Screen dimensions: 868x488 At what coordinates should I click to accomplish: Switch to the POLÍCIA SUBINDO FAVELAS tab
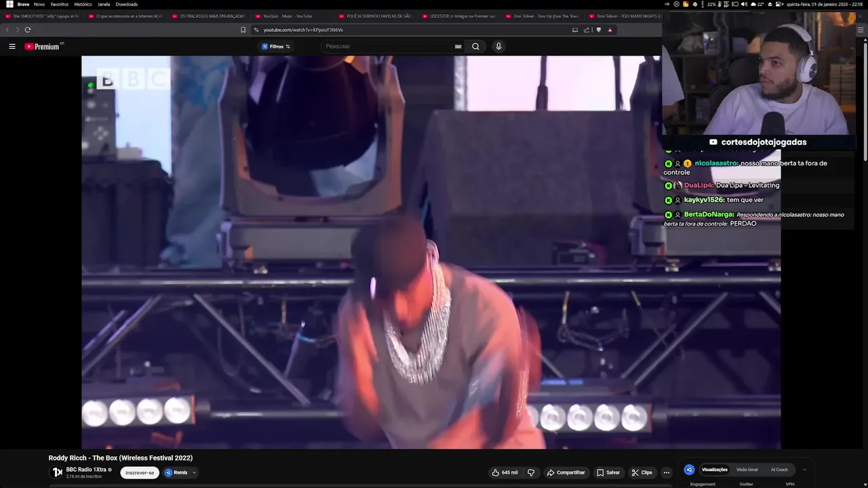[x=375, y=16]
